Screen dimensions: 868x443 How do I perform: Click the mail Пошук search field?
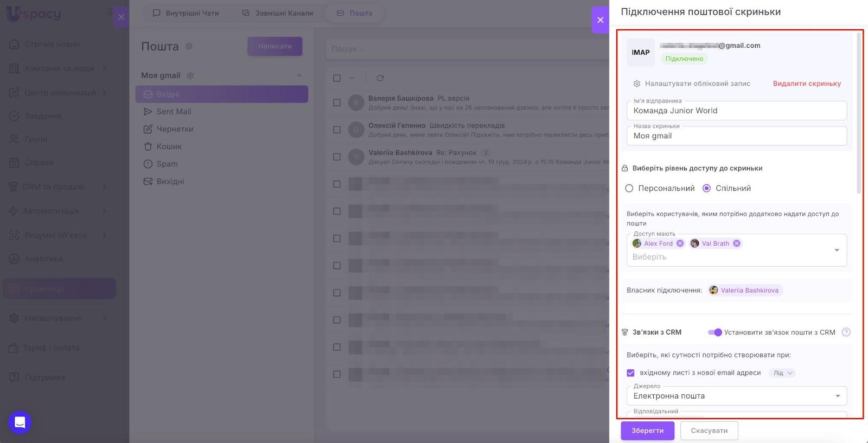pyautogui.click(x=468, y=49)
